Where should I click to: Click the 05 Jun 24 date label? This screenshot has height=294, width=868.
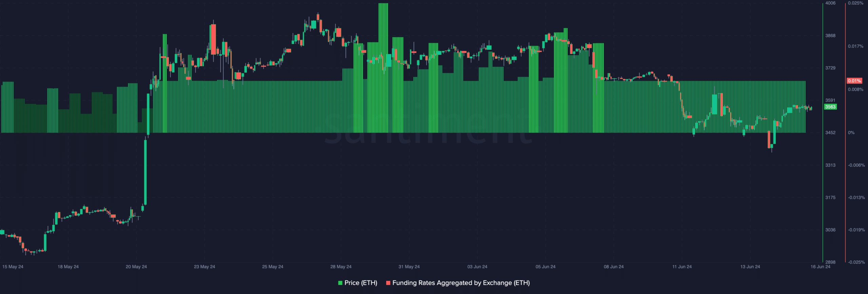(x=545, y=267)
